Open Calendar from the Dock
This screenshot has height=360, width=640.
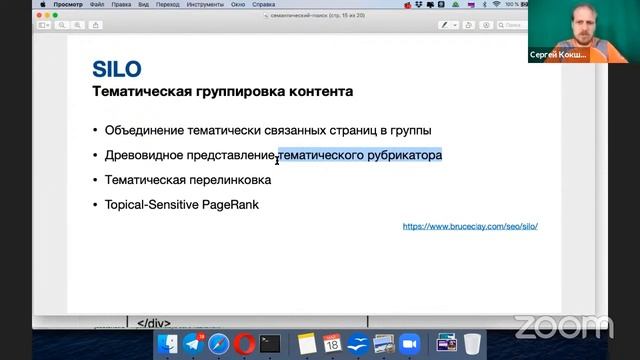coord(332,344)
